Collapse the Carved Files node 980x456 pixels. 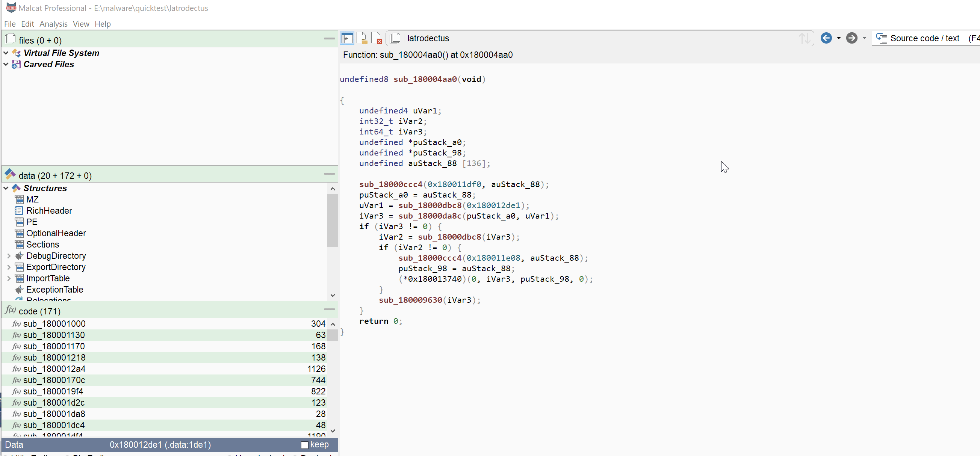click(x=6, y=64)
